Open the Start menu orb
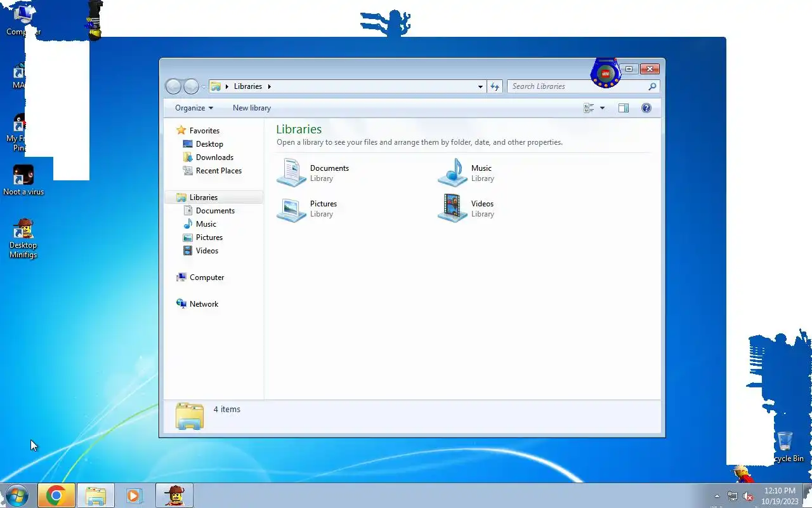 coord(17,495)
